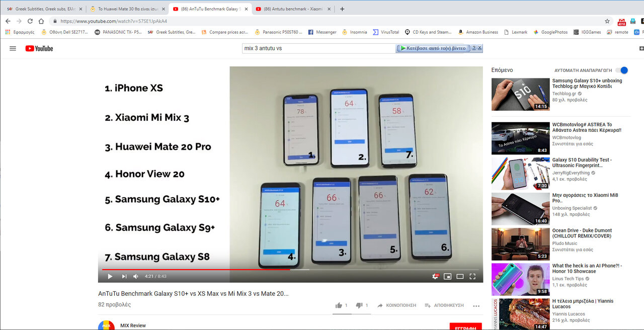Open the Εφαρμογές apps bookmark
Viewport: 644px width, 330px height.
tap(20, 32)
